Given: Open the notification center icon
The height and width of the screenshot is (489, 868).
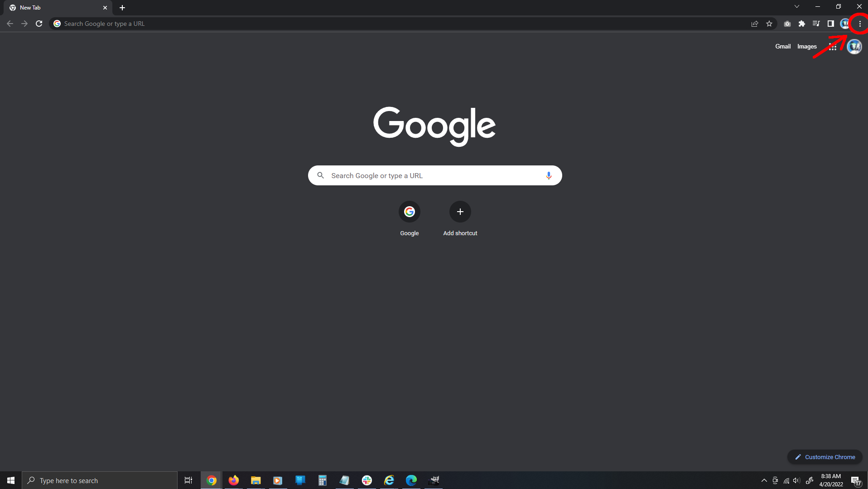Looking at the screenshot, I should pos(856,480).
